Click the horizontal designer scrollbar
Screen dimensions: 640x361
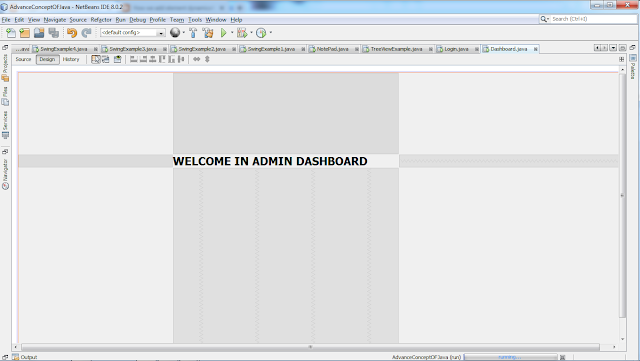click(310, 347)
